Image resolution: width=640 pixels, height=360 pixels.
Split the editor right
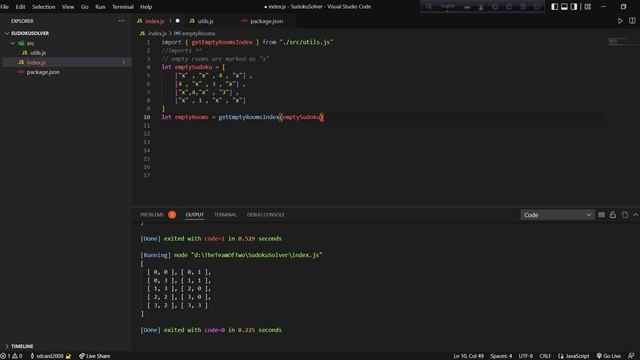click(x=632, y=21)
